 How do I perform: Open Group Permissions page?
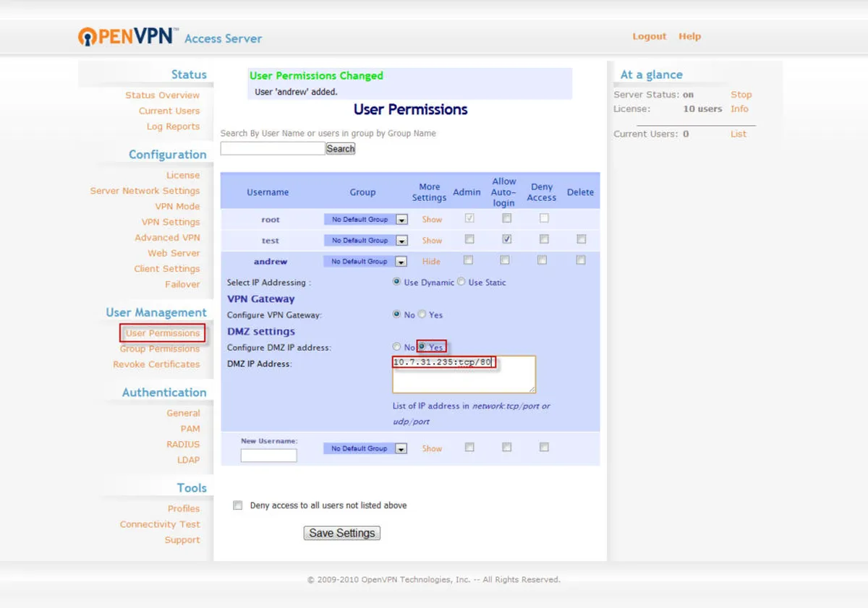(160, 348)
